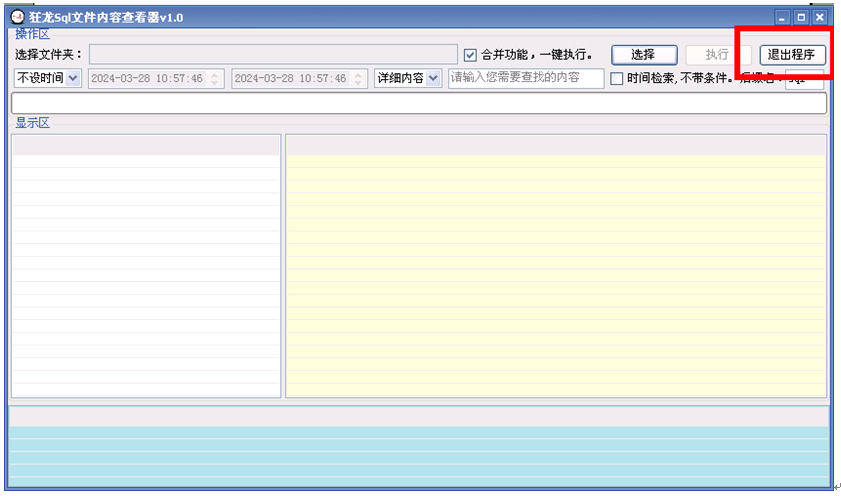Viewport: 841px width, 496px height.
Task: Minimize the 狂龙Sql文件内容查看器 window
Action: click(x=782, y=17)
